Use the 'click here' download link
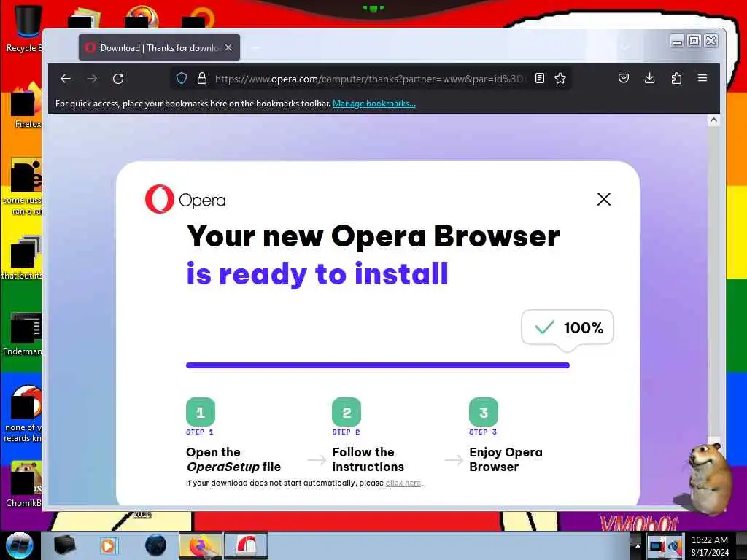The image size is (747, 560). tap(403, 483)
